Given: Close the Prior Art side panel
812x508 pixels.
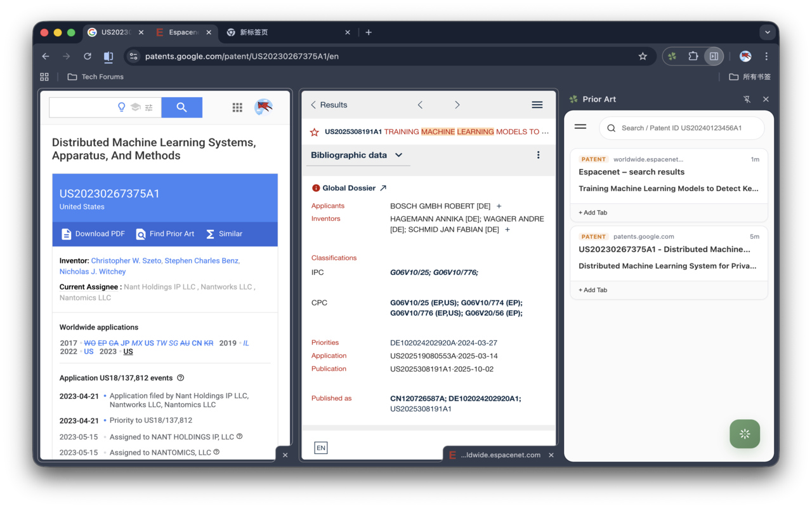Looking at the screenshot, I should coord(766,99).
